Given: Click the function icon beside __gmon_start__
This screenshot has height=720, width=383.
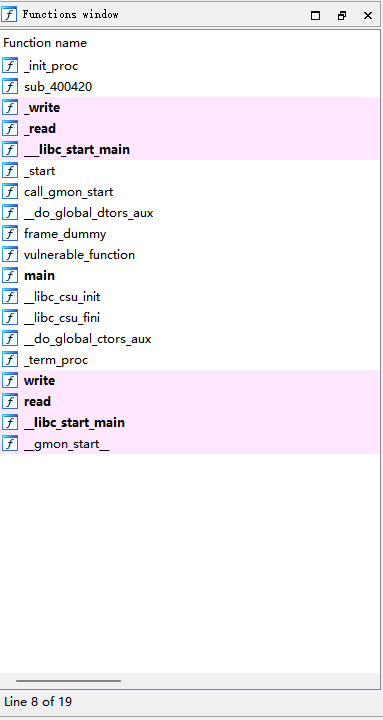Looking at the screenshot, I should click(x=10, y=444).
